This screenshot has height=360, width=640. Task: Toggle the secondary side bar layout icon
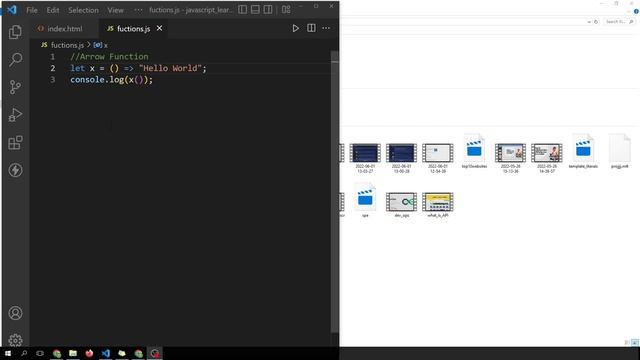point(268,9)
